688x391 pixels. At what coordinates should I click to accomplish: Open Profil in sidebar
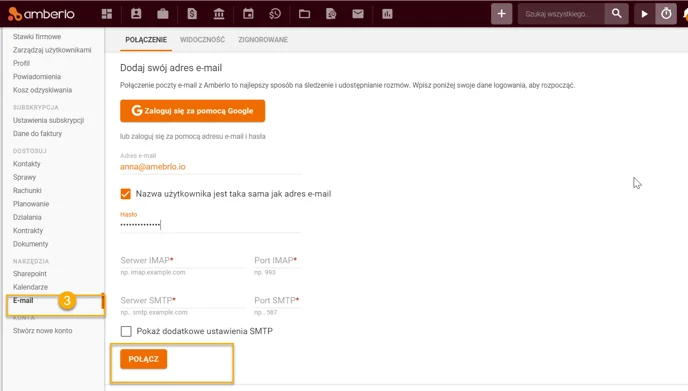(21, 63)
